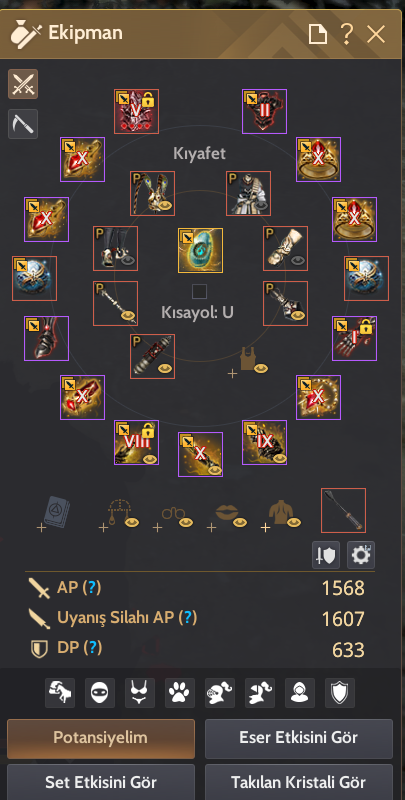The width and height of the screenshot is (405, 800).
Task: Click the question mark next to AP
Action: [92, 588]
